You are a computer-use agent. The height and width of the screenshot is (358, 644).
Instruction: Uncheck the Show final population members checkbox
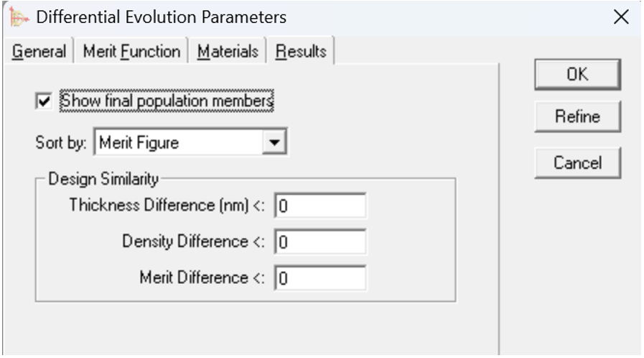pyautogui.click(x=44, y=102)
